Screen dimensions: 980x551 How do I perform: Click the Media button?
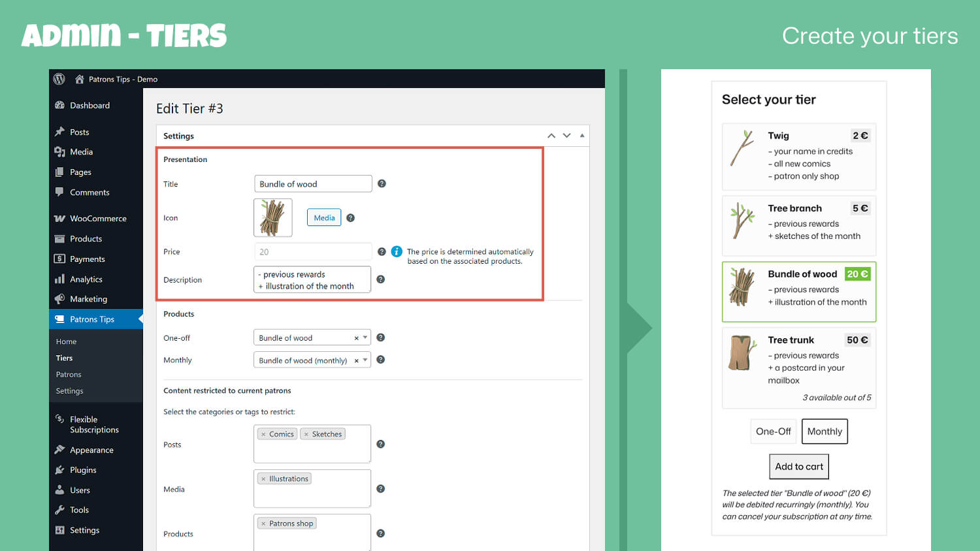(324, 217)
